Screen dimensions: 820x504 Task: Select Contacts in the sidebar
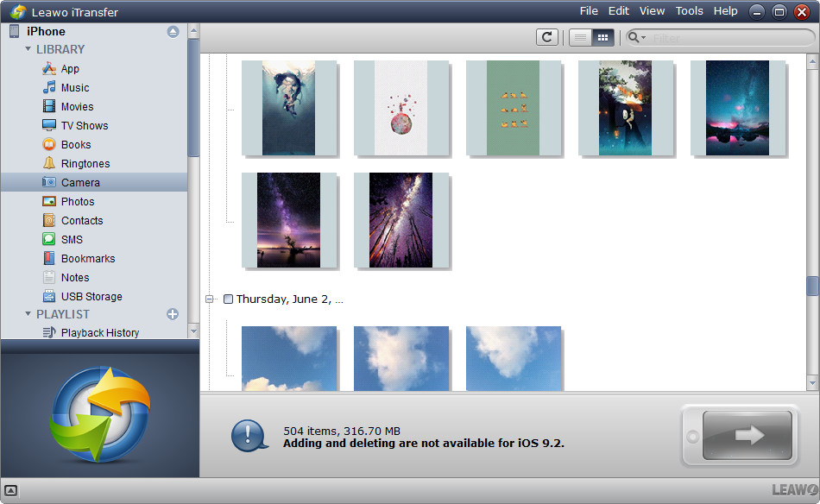click(x=81, y=221)
